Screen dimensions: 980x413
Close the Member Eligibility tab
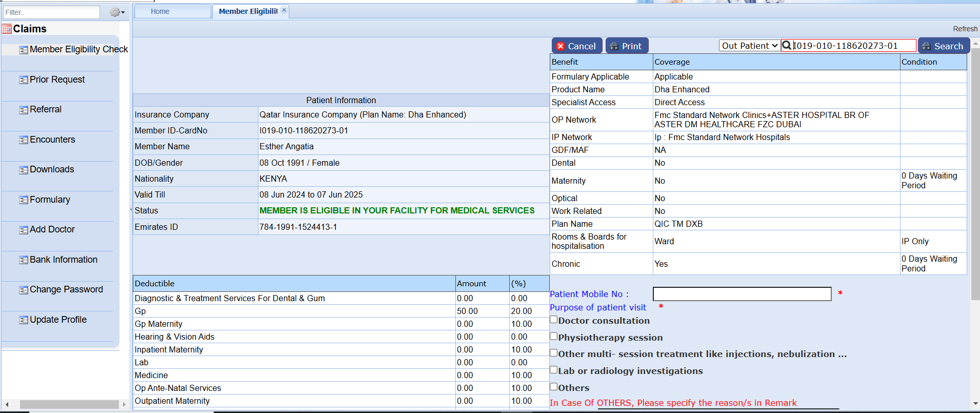[x=284, y=10]
